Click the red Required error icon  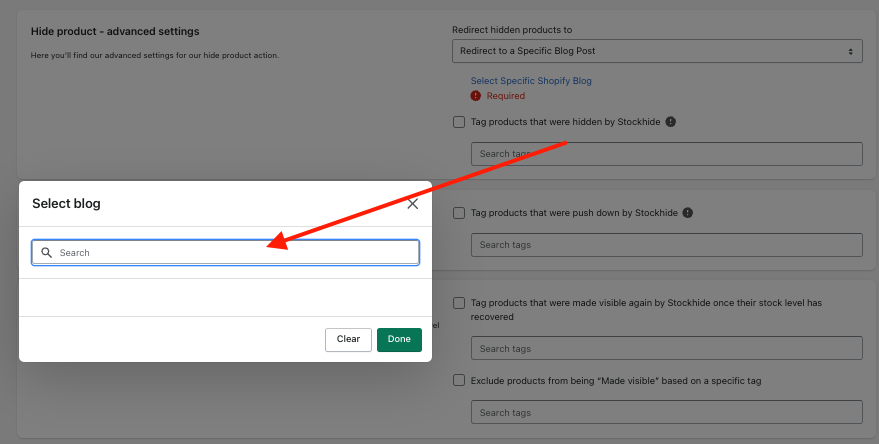pyautogui.click(x=476, y=96)
